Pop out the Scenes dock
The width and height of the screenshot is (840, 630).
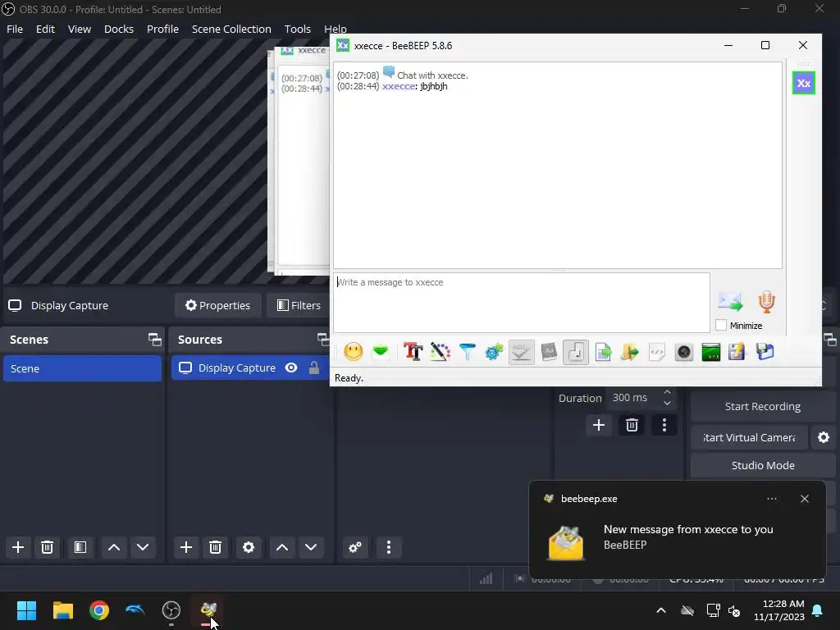coord(155,339)
